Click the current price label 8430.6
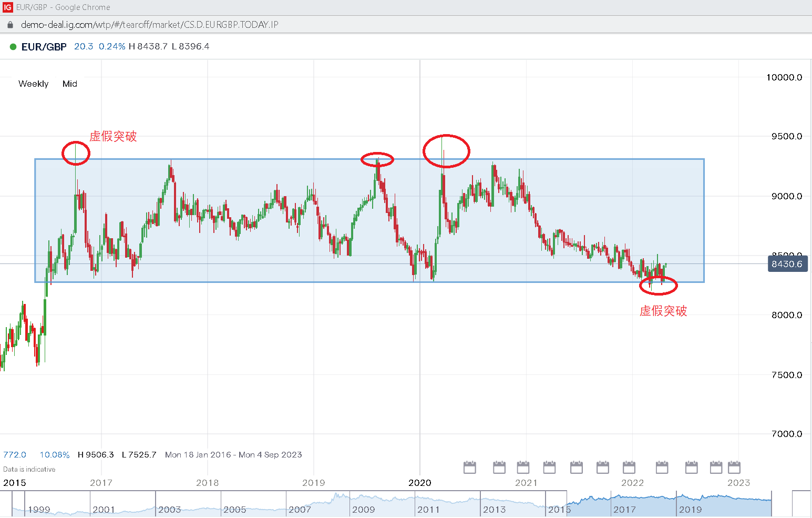 787,264
